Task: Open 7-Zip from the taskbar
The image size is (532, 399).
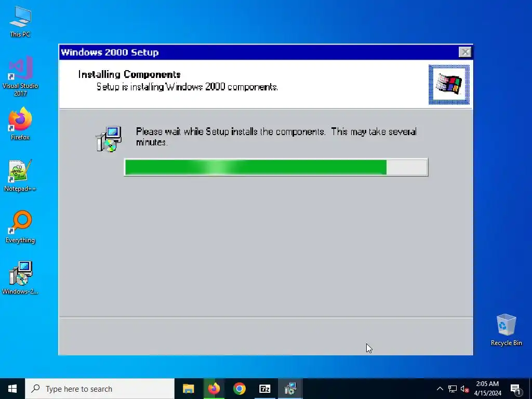Action: tap(264, 389)
